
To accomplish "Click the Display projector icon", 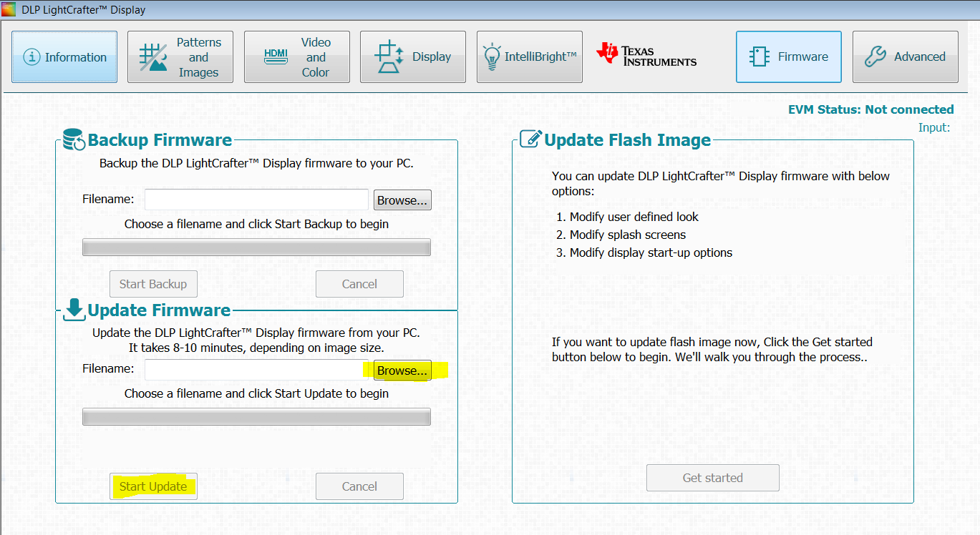I will tap(389, 57).
